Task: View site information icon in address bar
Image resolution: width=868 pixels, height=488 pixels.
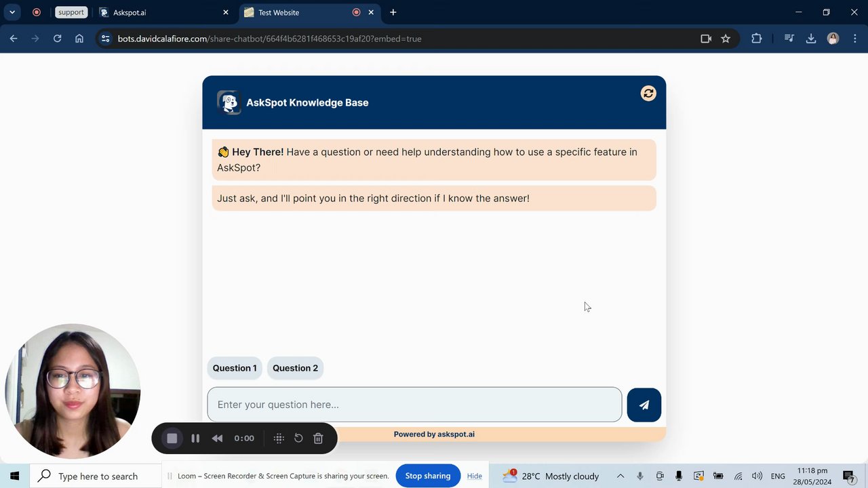Action: pyautogui.click(x=105, y=39)
